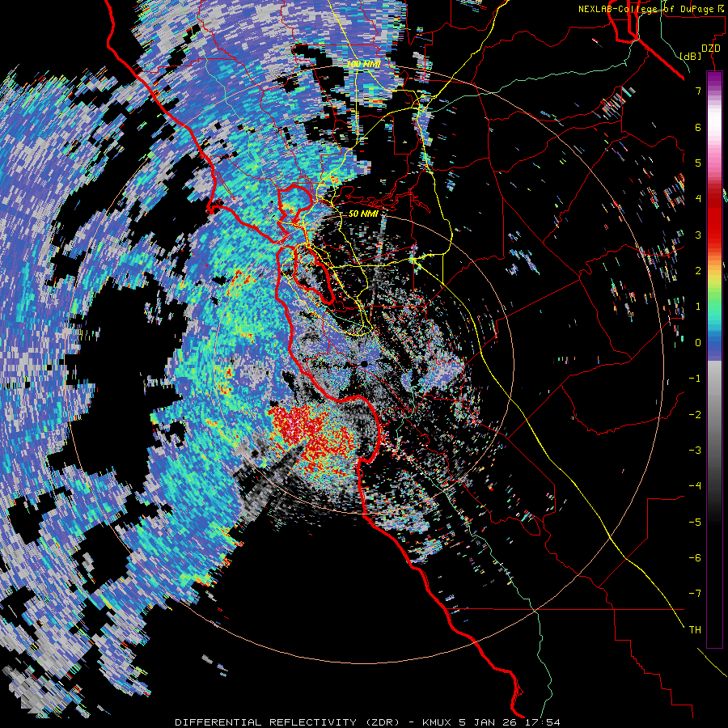Click the 2 tick label on scale
This screenshot has height=728, width=728.
click(x=698, y=271)
